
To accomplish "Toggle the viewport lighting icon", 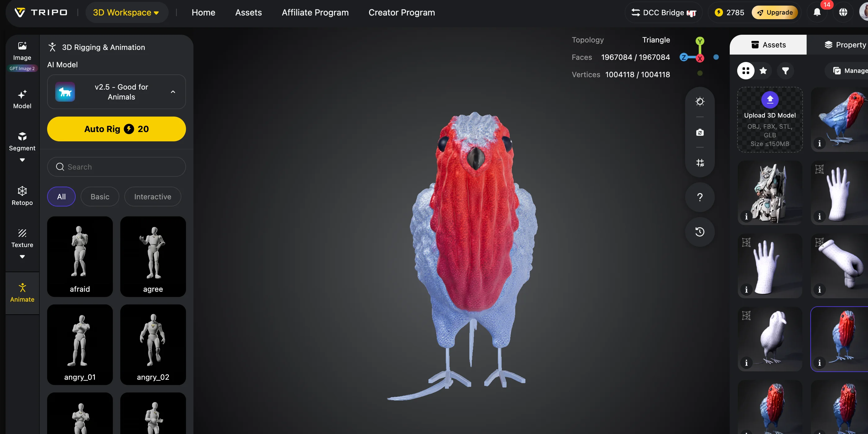I will 700,101.
